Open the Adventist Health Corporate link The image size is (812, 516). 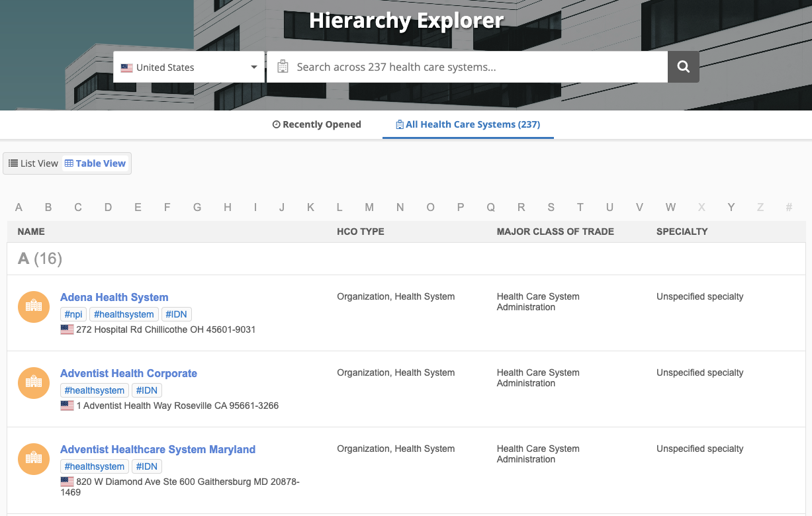tap(128, 373)
